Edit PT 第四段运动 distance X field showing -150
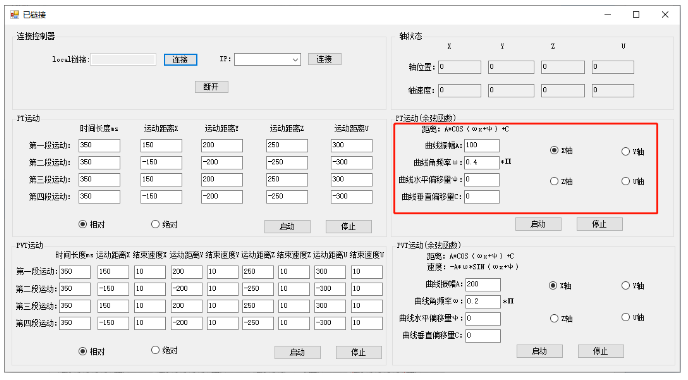Image resolution: width=688 pixels, height=380 pixels. click(x=161, y=197)
